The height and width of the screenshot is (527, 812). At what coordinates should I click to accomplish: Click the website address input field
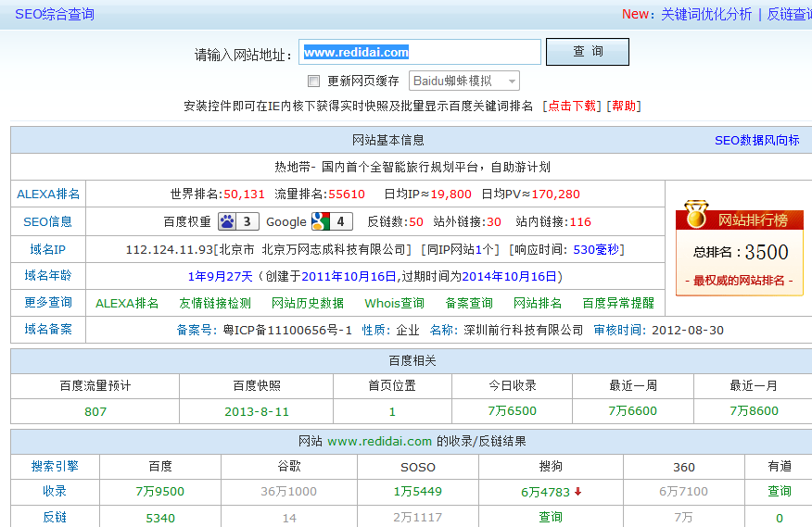click(420, 52)
